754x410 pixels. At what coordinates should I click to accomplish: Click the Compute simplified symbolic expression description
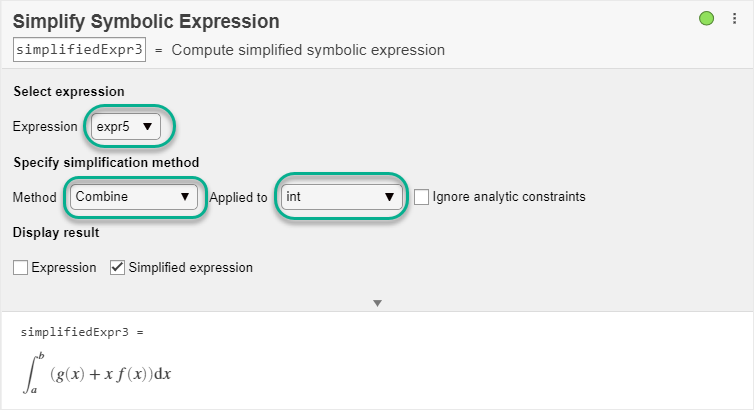[x=308, y=50]
